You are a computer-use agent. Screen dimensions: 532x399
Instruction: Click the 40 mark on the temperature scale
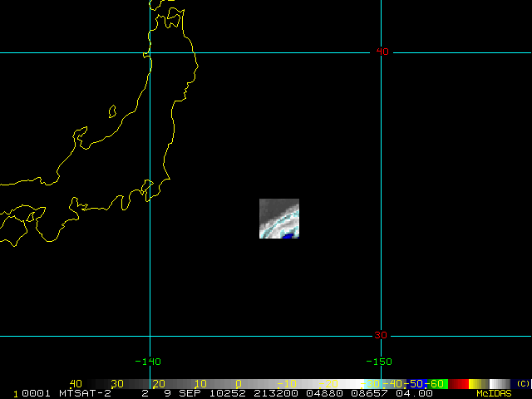76,383
